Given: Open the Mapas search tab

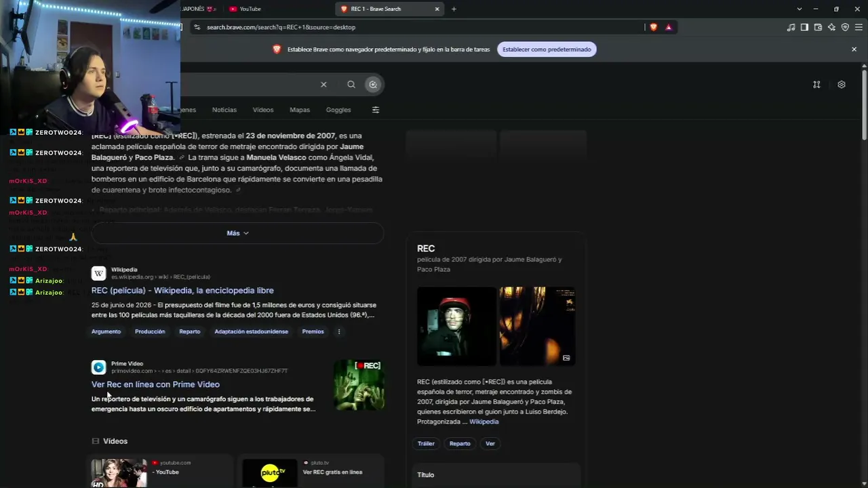Looking at the screenshot, I should point(300,110).
